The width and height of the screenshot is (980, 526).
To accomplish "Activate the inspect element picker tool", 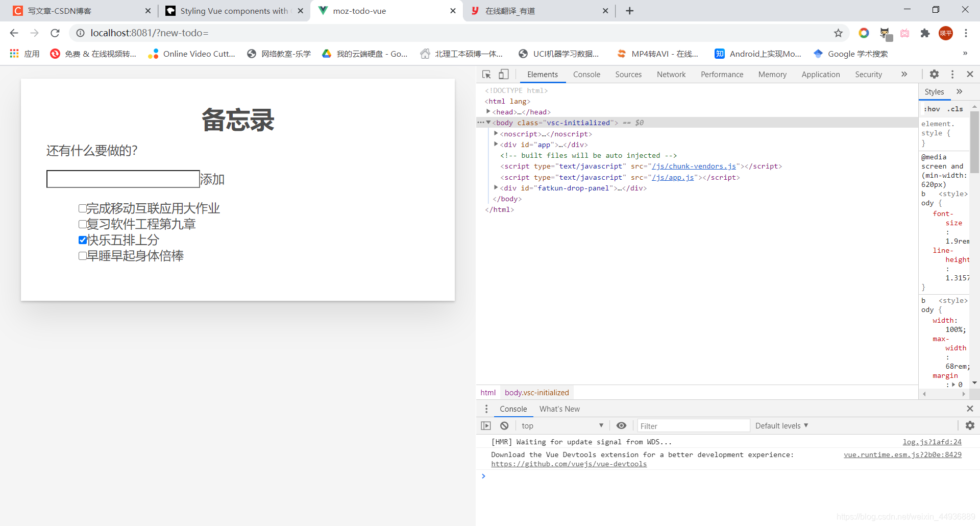I will (486, 74).
